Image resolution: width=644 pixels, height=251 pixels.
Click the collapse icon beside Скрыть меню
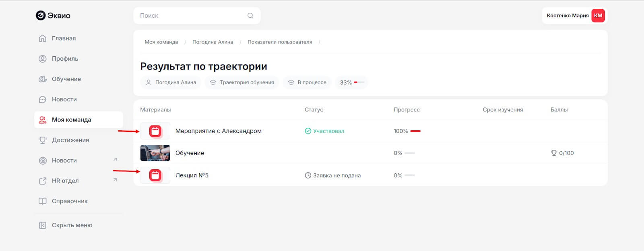coord(43,225)
